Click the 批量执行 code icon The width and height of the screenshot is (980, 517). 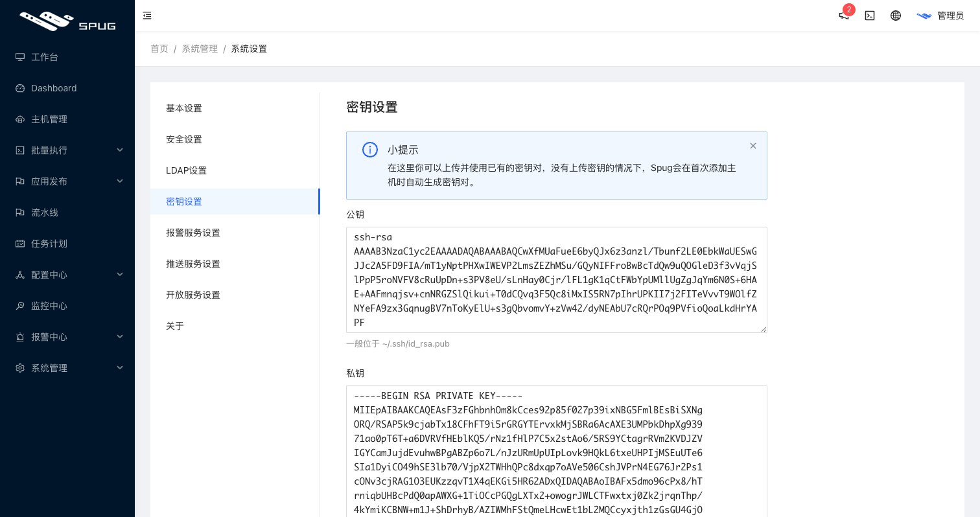(20, 150)
